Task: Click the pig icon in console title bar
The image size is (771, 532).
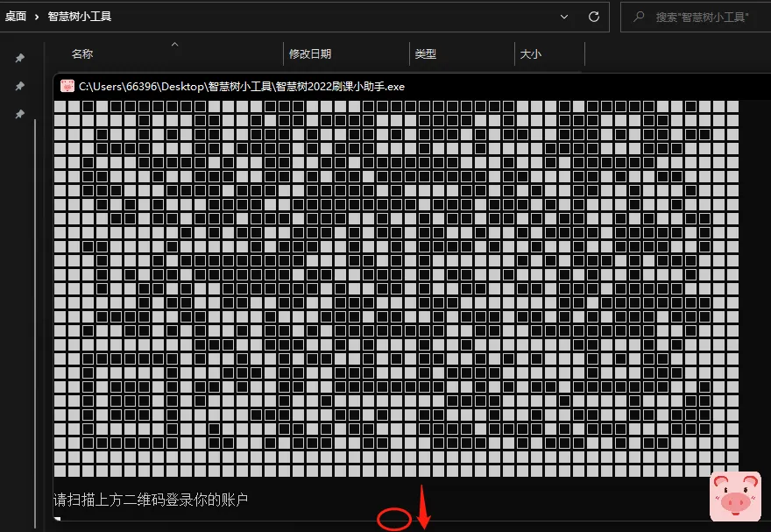Action: point(67,86)
